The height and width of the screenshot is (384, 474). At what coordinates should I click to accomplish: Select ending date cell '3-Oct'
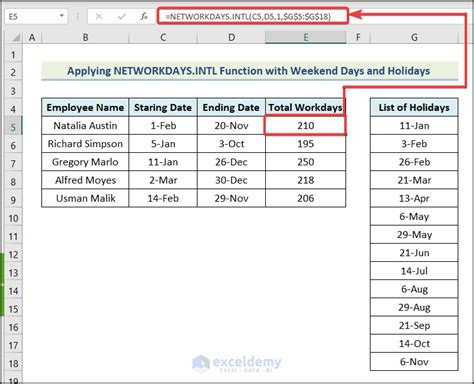(231, 144)
